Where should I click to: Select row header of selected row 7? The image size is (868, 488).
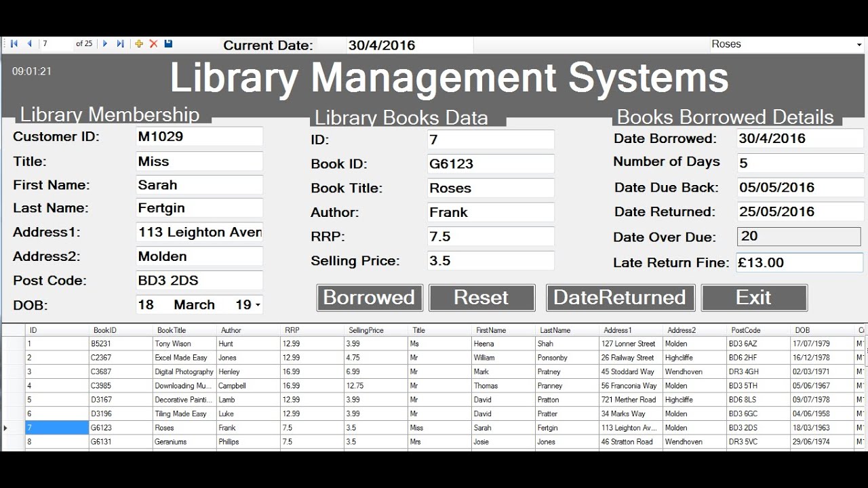point(14,428)
